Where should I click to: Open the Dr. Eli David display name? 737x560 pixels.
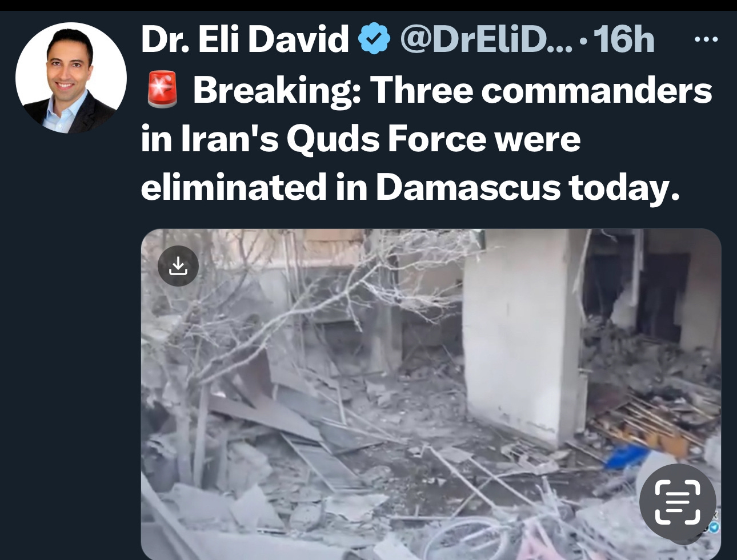245,39
